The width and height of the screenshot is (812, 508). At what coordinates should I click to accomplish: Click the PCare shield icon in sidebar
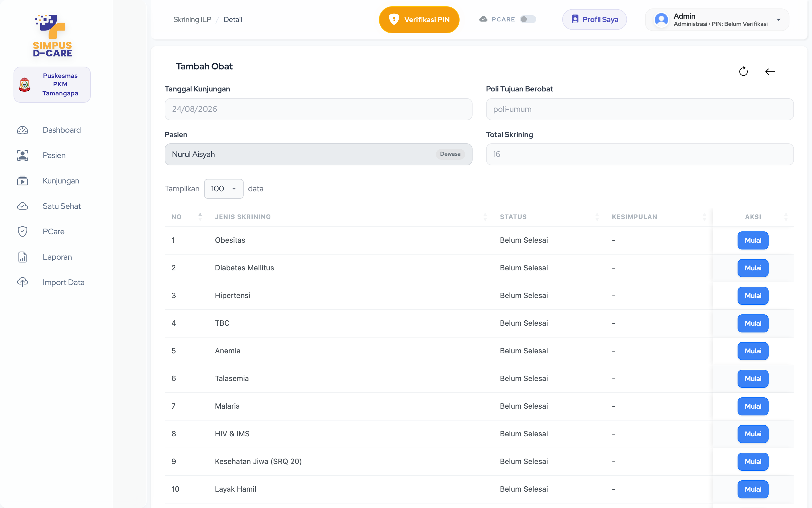click(x=23, y=231)
